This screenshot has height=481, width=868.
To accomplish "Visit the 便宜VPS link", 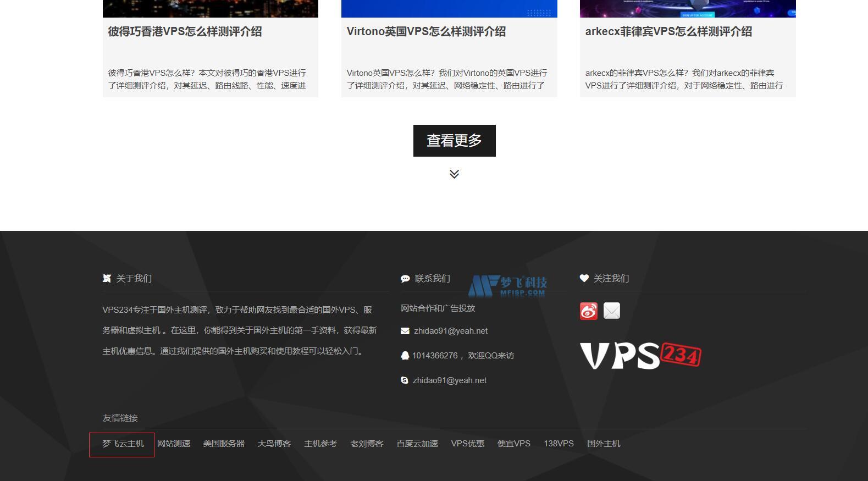I will [513, 444].
